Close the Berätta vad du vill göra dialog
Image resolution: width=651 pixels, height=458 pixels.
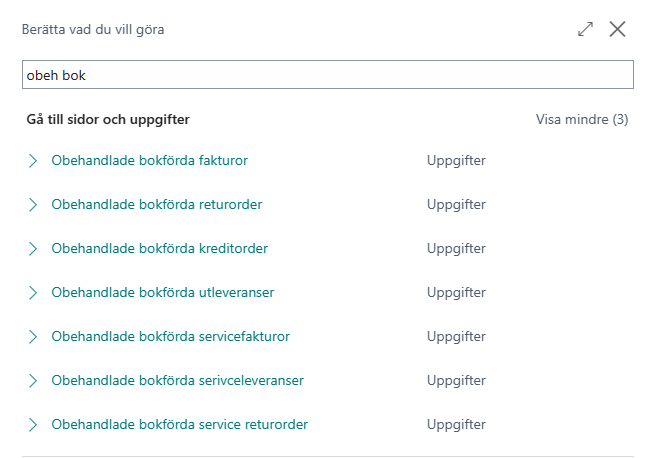click(x=617, y=29)
